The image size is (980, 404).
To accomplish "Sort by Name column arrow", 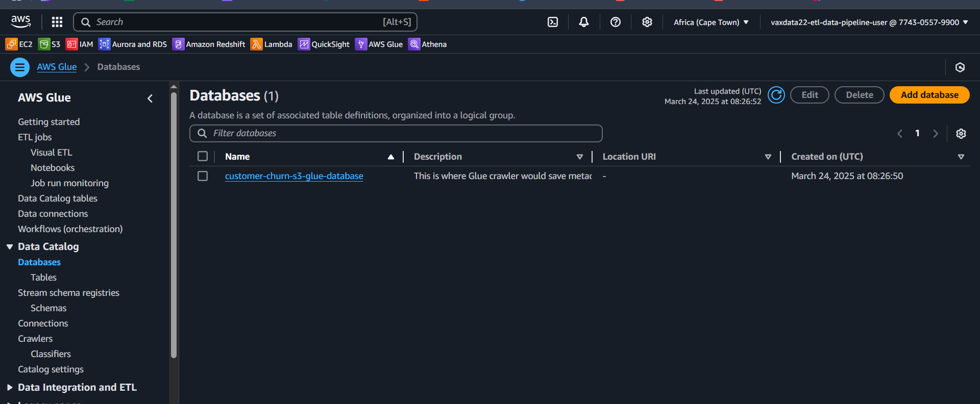I will (391, 157).
